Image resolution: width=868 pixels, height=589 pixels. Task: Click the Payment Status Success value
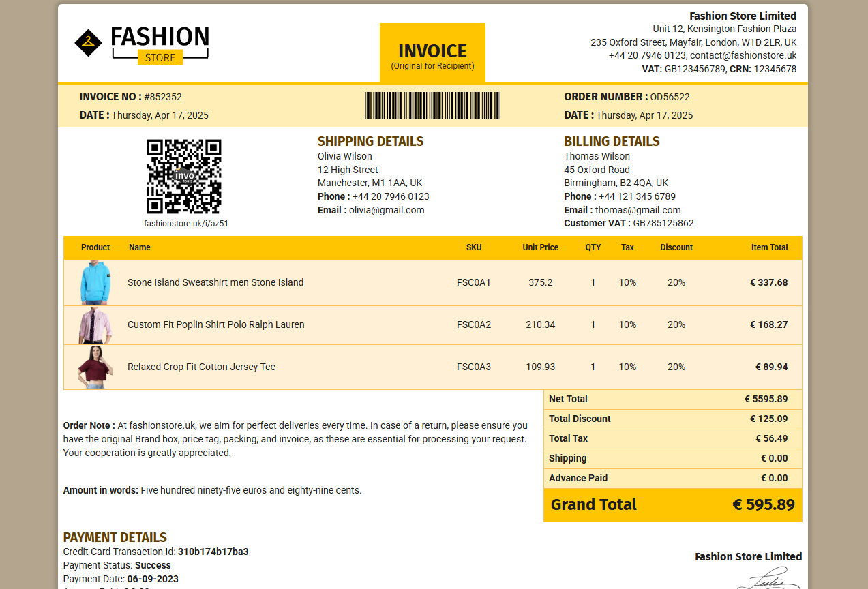coord(153,565)
